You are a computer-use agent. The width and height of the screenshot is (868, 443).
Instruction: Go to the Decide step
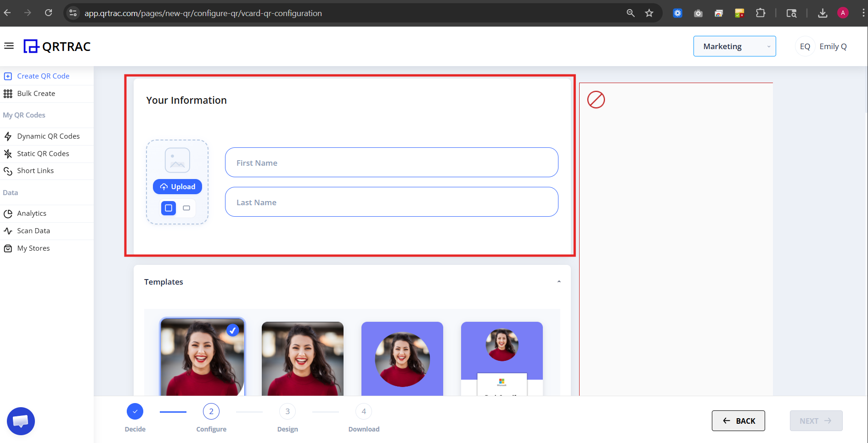[135, 411]
